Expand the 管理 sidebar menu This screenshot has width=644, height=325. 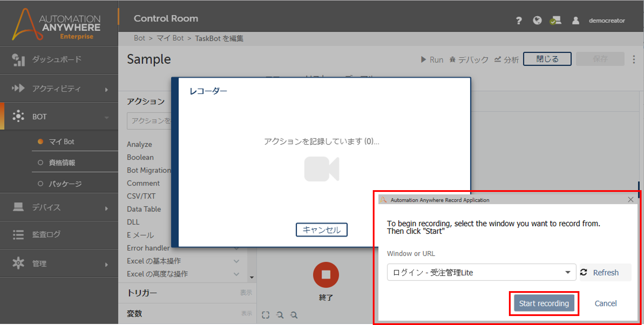(59, 264)
